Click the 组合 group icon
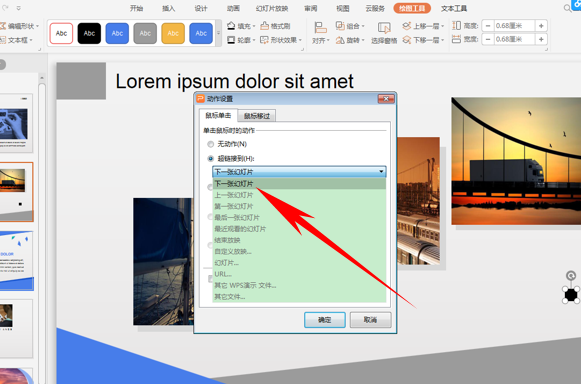The image size is (582, 384). tap(340, 26)
